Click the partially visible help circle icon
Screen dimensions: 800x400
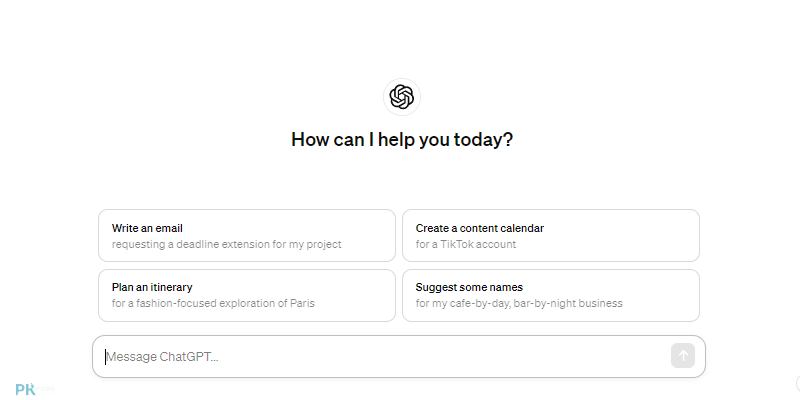click(x=797, y=383)
